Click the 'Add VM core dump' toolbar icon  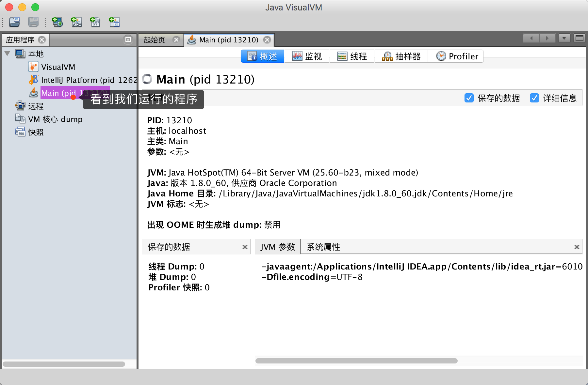pyautogui.click(x=95, y=22)
